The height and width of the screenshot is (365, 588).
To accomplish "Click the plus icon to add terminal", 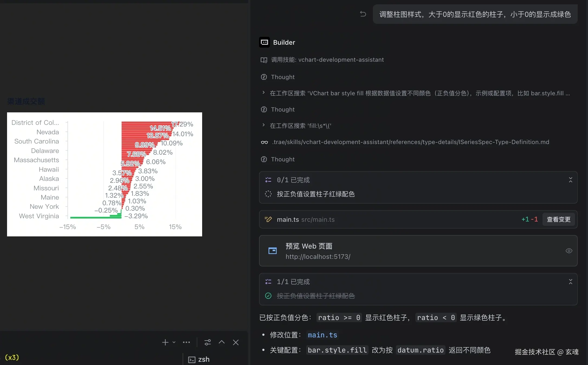I will click(165, 342).
